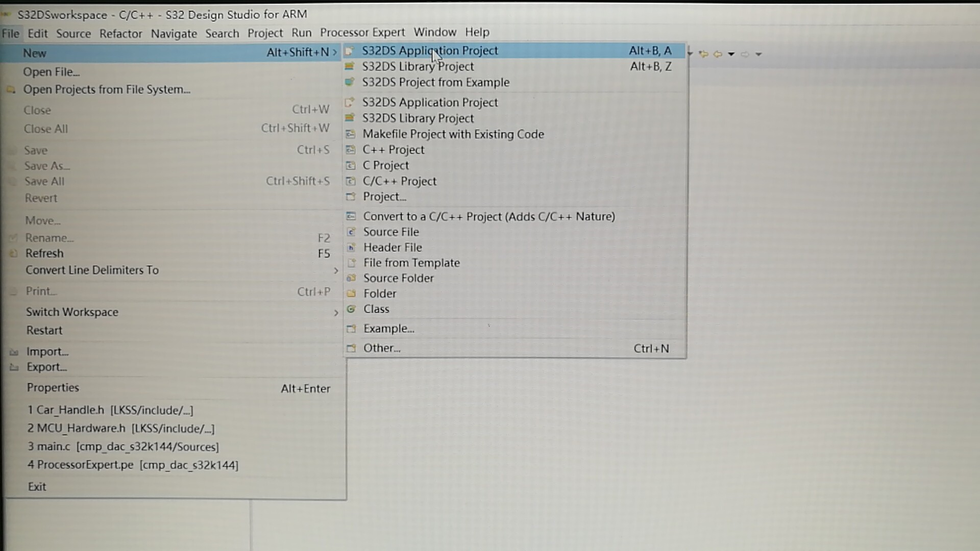This screenshot has height=551, width=980.
Task: Click the Source File icon in New submenu
Action: click(x=351, y=232)
